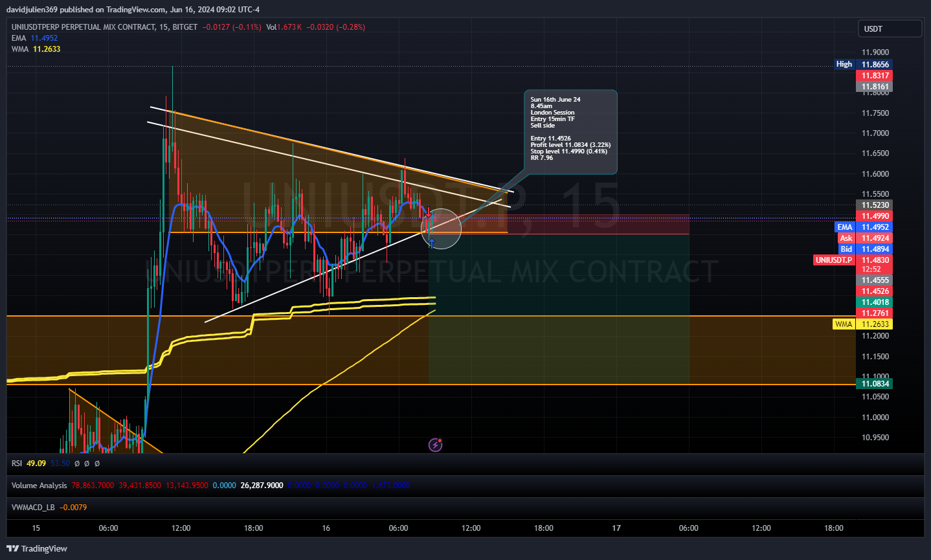
Task: Select the WMA indicator legend label
Action: pyautogui.click(x=20, y=49)
